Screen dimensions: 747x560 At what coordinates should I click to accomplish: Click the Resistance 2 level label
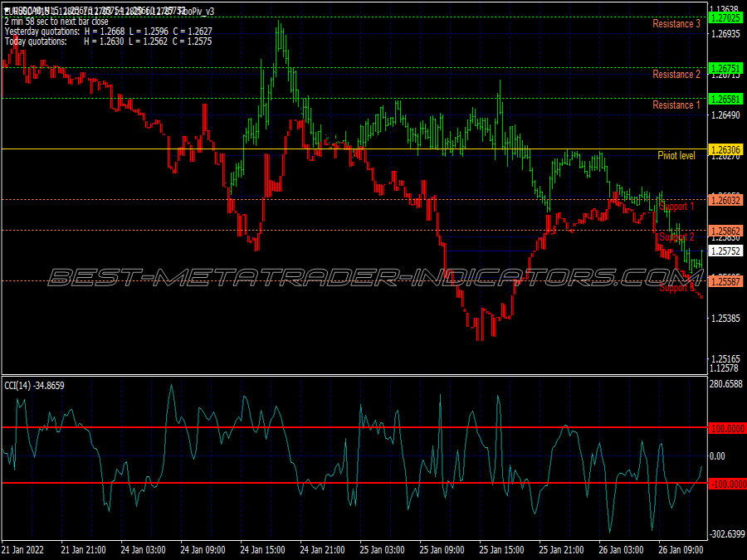click(x=676, y=75)
